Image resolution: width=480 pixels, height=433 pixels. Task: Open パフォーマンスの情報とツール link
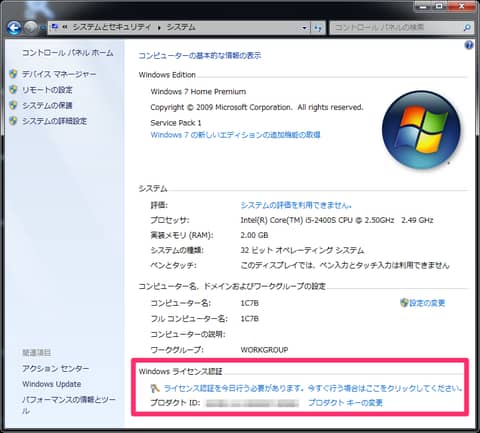[x=69, y=404]
